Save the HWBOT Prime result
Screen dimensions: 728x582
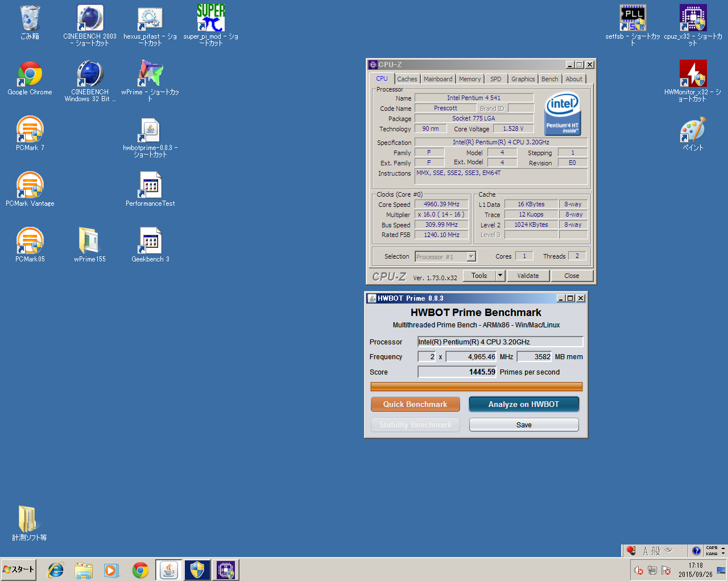point(524,425)
